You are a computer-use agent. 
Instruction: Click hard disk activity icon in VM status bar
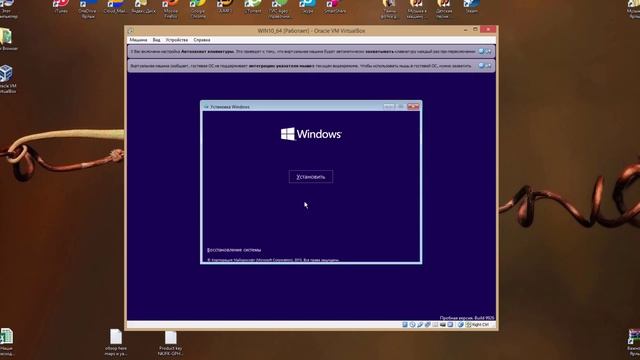pyautogui.click(x=405, y=324)
